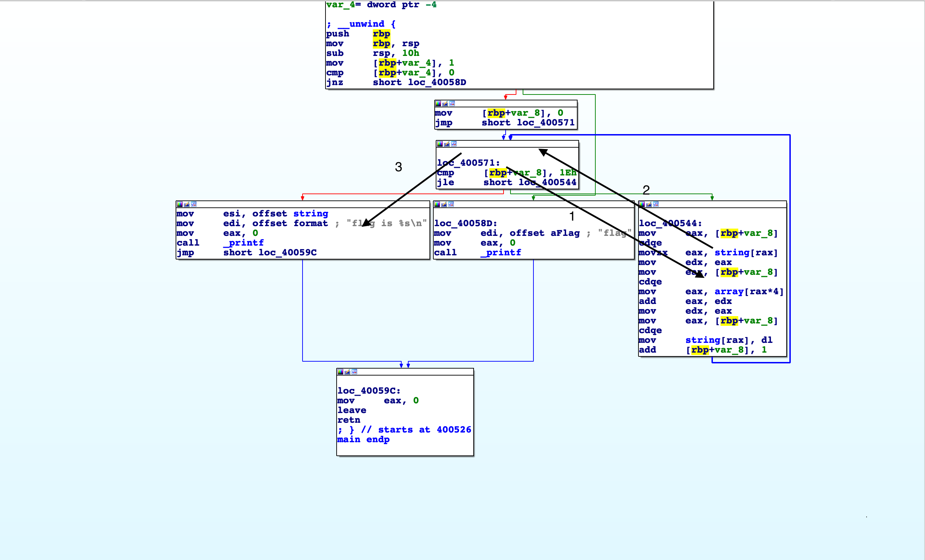Click set-color icon on loc_40058D node header

437,204
